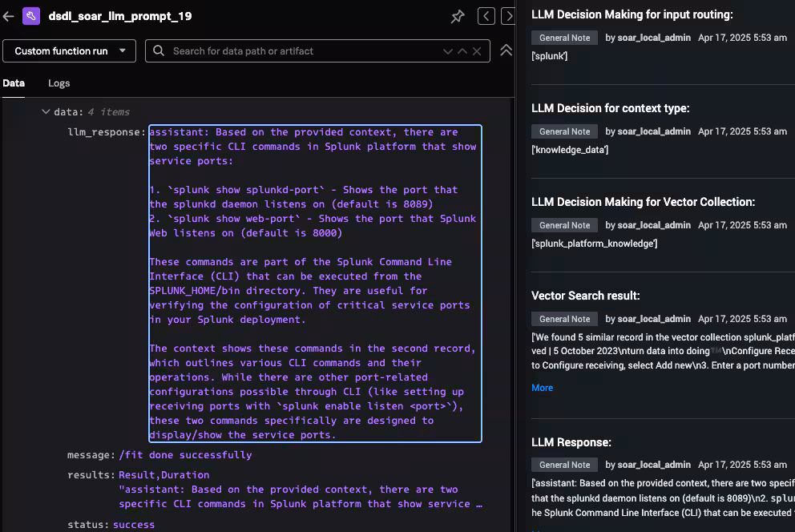Go to next item with right chevron

[x=508, y=16]
